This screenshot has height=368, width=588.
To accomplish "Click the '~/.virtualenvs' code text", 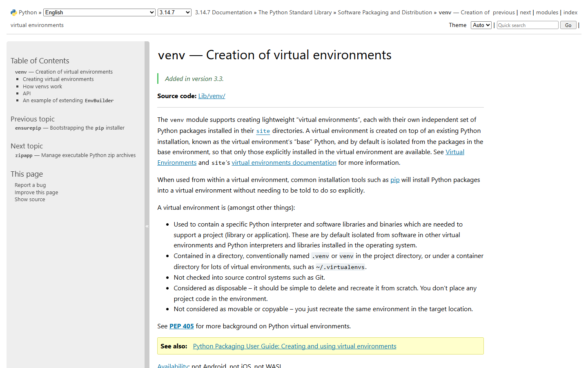I will tap(340, 267).
